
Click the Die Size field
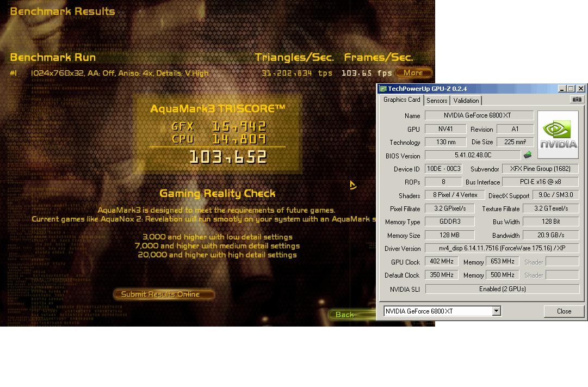pos(515,142)
